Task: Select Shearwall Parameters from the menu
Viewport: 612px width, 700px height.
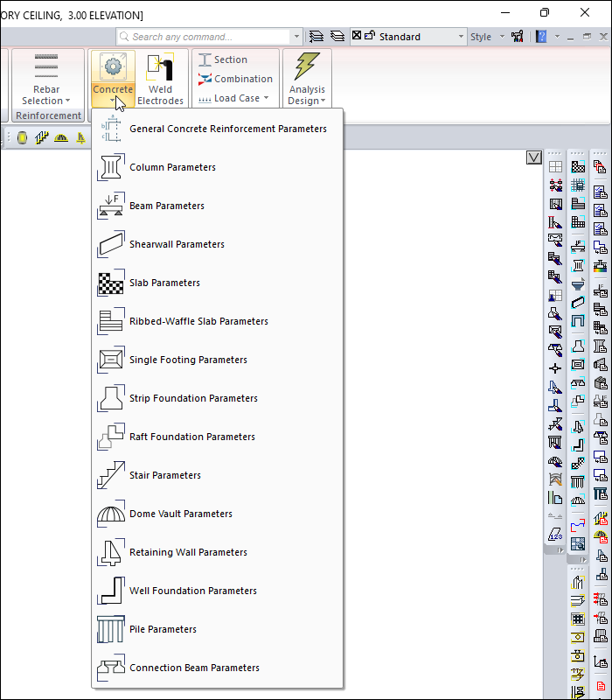Action: click(177, 244)
